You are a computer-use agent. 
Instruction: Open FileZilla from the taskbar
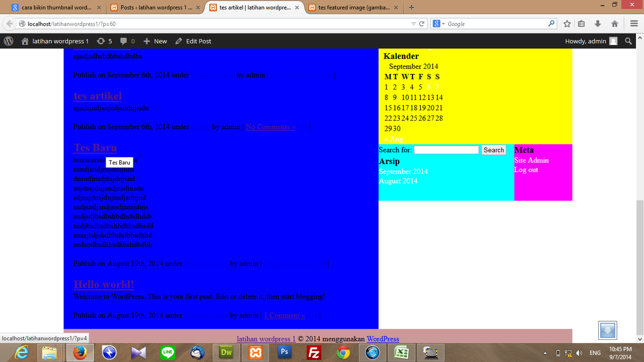pos(314,353)
